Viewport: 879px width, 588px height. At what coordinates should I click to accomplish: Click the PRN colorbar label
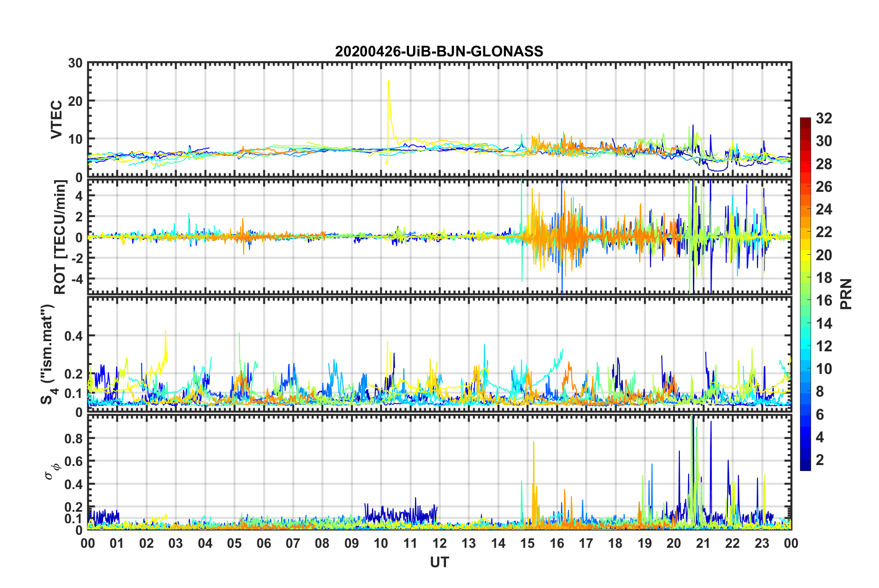pos(846,294)
